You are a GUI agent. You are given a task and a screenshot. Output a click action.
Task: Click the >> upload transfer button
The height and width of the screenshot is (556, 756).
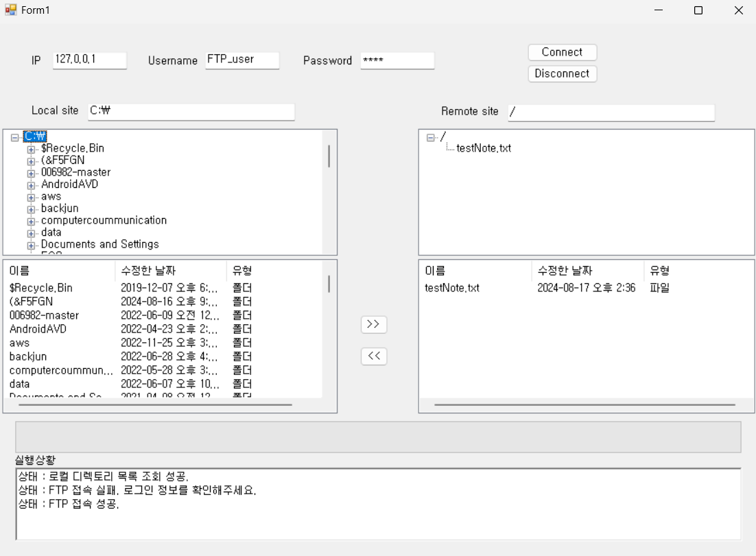(373, 324)
